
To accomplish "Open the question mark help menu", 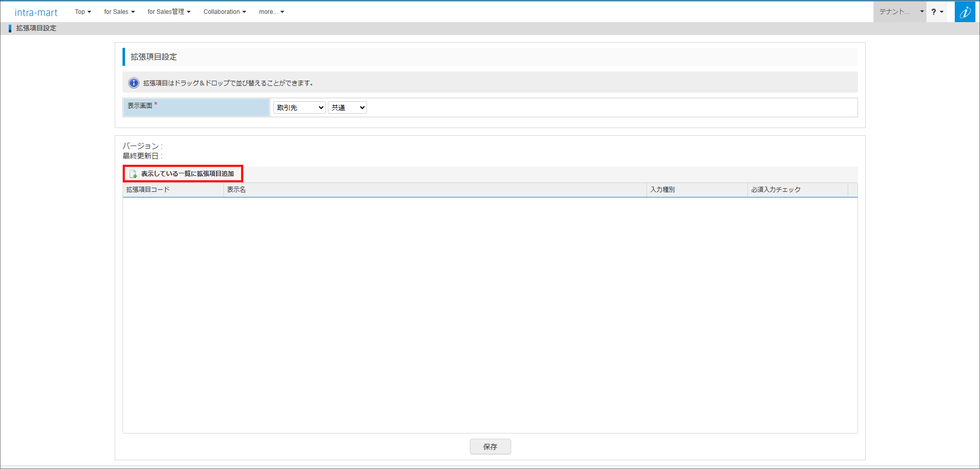I will coord(937,12).
